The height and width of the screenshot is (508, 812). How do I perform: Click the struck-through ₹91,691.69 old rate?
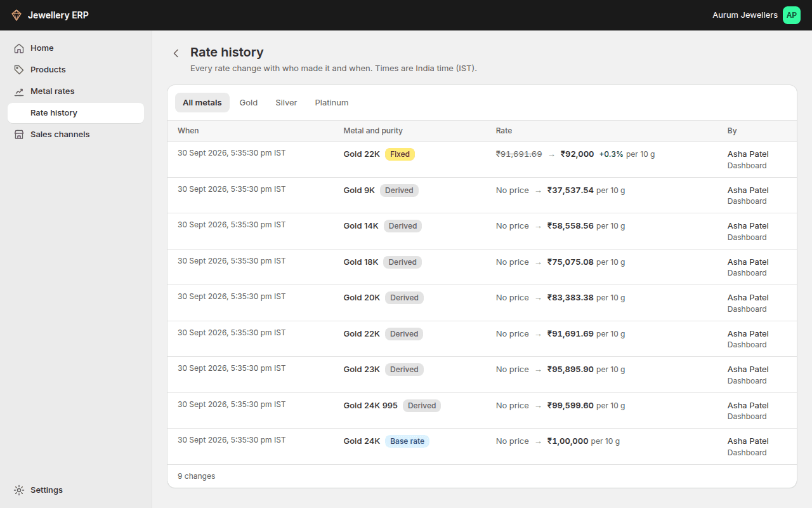519,154
